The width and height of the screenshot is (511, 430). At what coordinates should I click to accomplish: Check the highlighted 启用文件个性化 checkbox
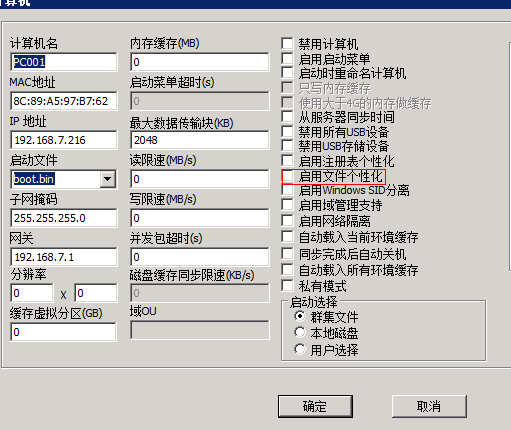pos(288,176)
